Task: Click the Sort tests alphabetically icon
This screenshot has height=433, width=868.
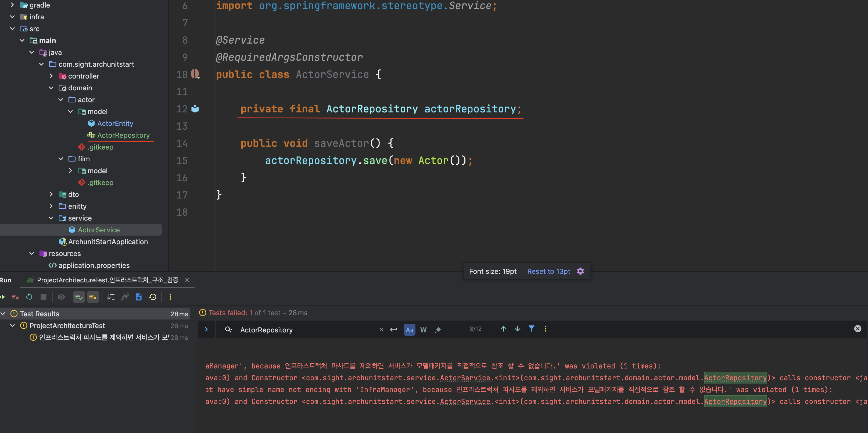Action: (110, 297)
